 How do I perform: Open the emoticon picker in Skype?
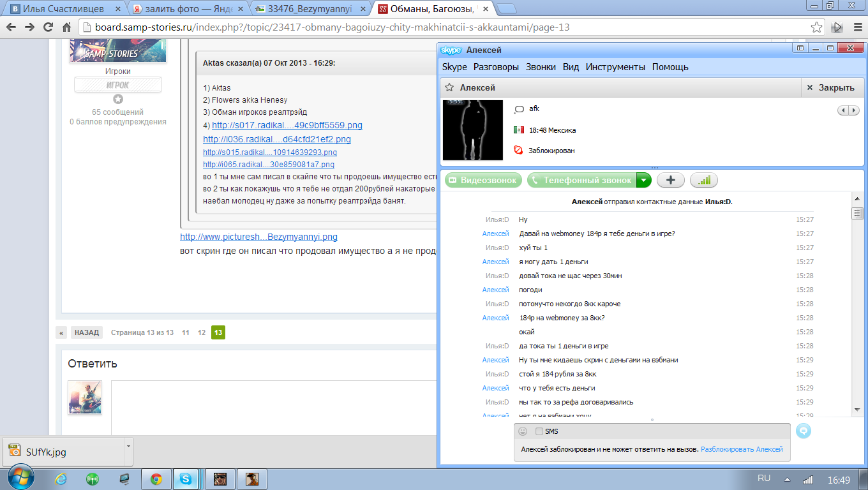pos(523,431)
